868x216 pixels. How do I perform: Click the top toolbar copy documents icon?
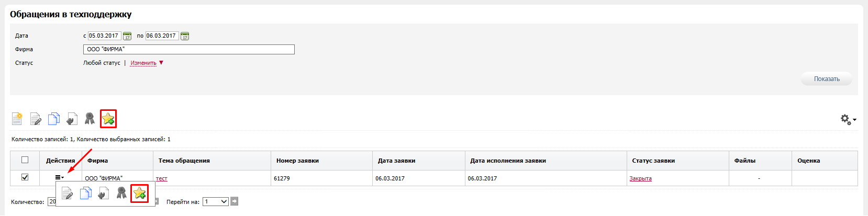(x=53, y=119)
